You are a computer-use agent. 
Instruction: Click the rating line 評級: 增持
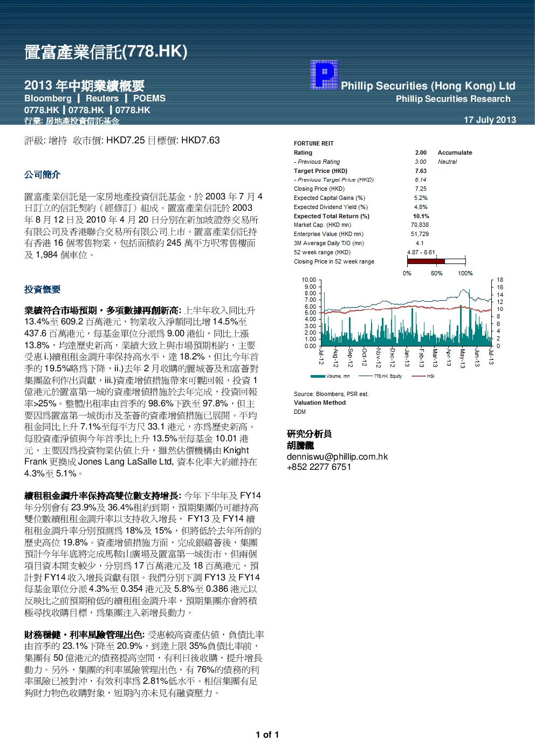coord(46,141)
